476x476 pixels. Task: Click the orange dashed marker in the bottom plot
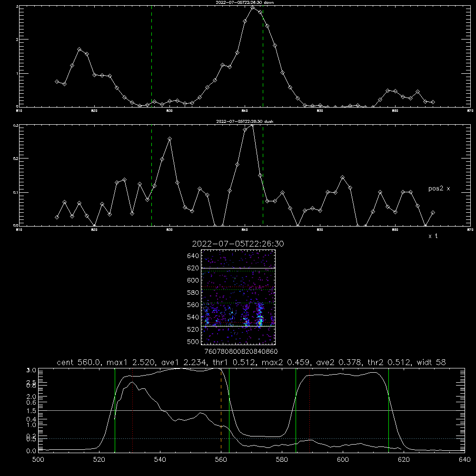[221, 410]
